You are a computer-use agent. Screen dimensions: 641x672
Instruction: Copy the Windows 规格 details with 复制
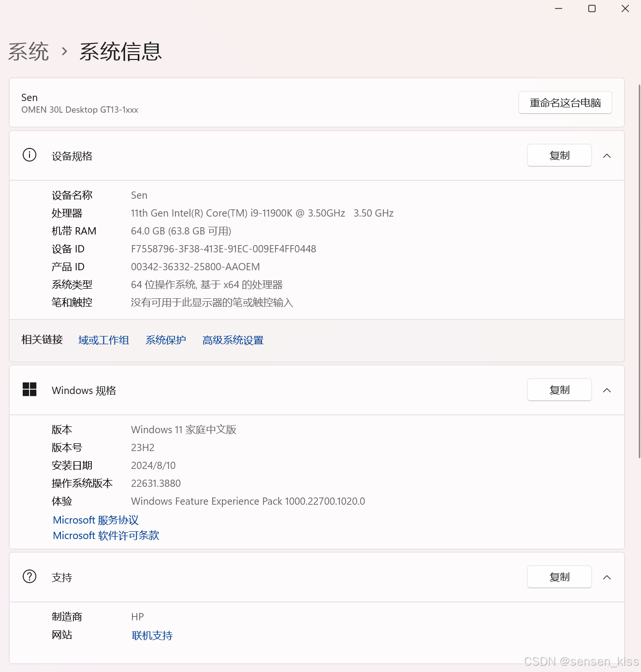click(x=559, y=390)
